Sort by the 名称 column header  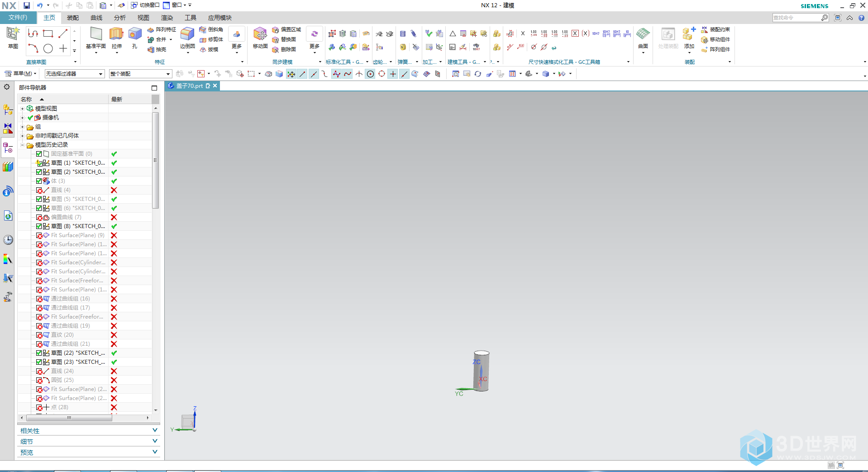63,99
